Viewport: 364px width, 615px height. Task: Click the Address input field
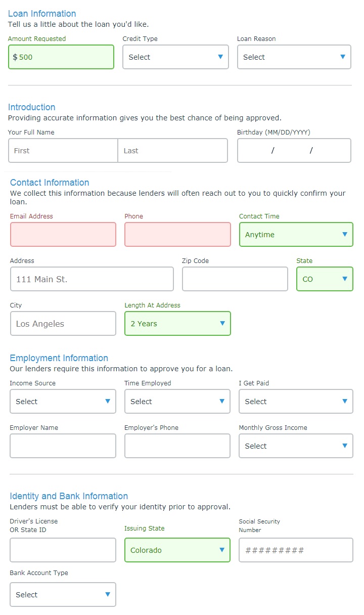click(92, 279)
